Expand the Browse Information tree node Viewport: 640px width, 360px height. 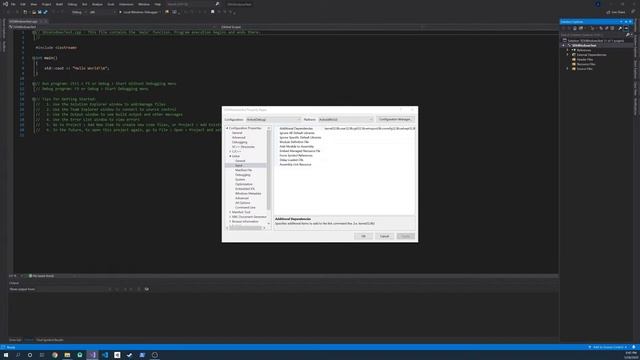[230, 222]
